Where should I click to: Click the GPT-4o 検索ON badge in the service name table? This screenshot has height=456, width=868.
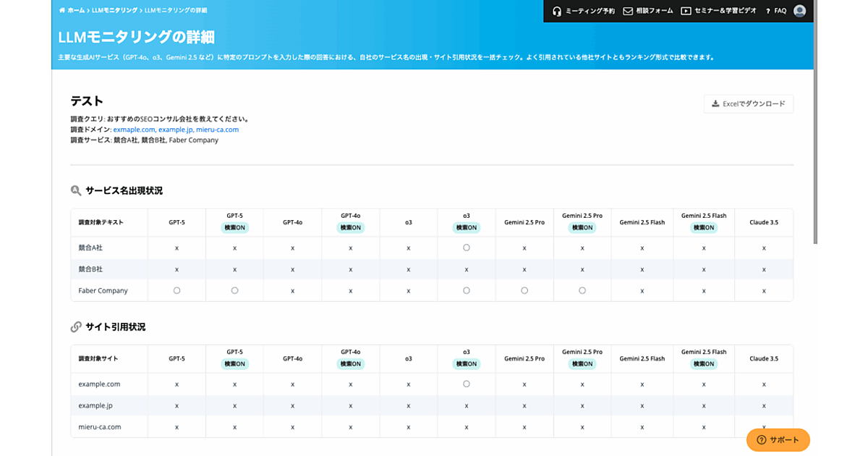tap(350, 228)
